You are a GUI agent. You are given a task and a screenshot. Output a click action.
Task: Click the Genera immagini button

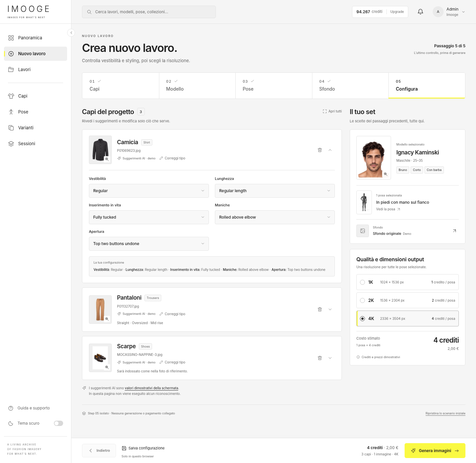(x=435, y=451)
